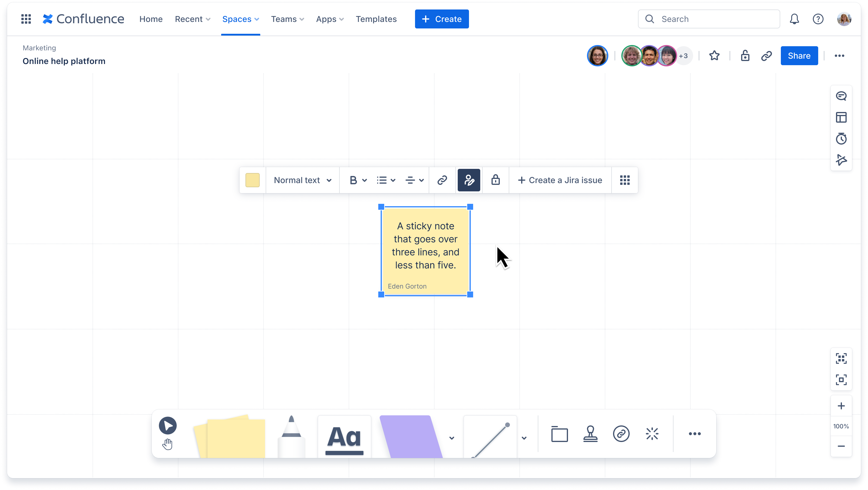This screenshot has height=490, width=868.
Task: Open notifications bell
Action: pyautogui.click(x=794, y=19)
